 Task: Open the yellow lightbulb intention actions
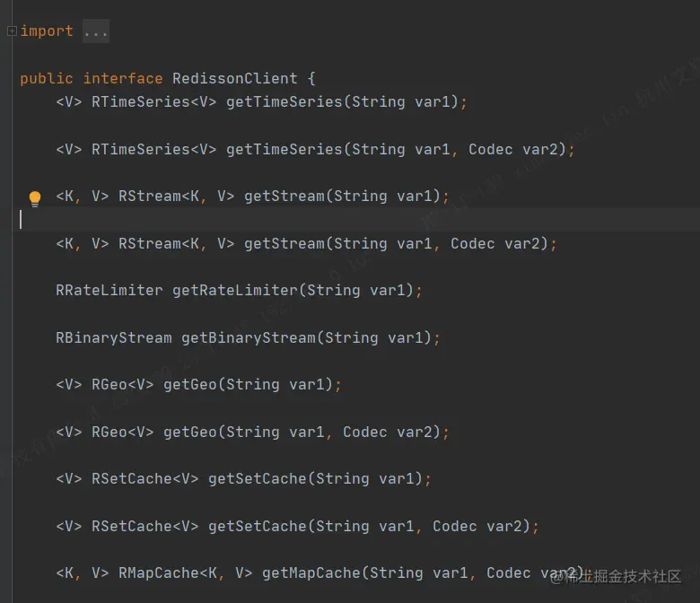(x=35, y=198)
